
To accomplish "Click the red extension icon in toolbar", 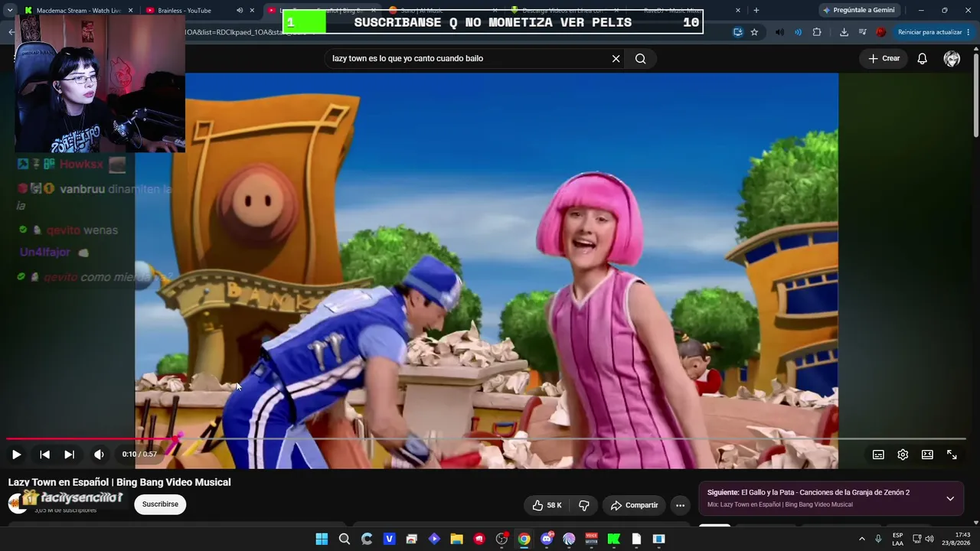I will 881,32.
